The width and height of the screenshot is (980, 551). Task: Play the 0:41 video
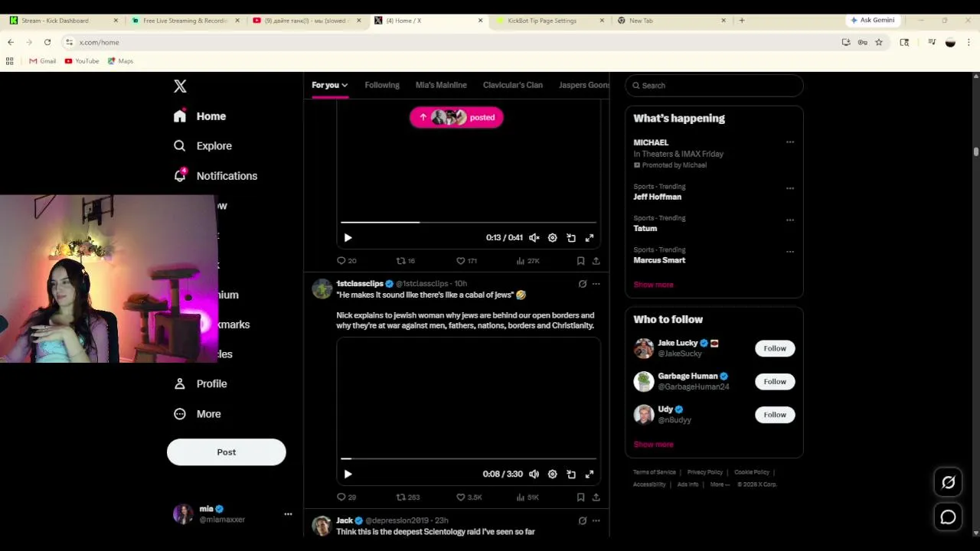[348, 238]
